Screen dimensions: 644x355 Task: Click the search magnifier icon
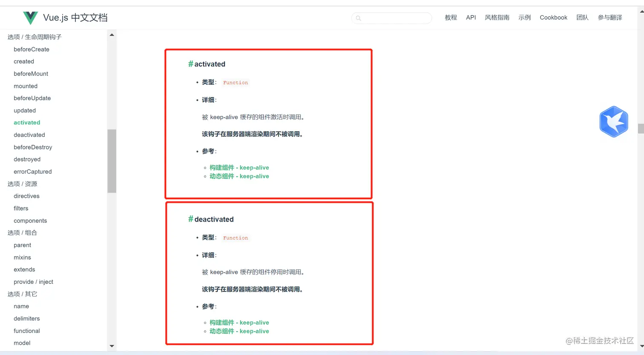point(359,18)
